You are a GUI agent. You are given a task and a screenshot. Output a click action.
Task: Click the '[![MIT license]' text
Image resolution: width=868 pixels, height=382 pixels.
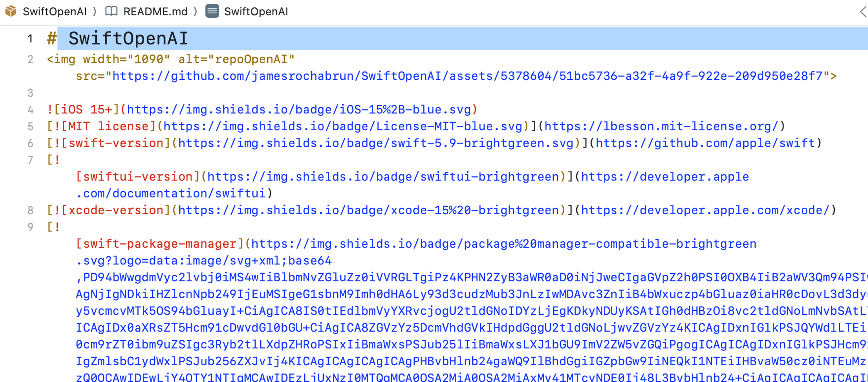pos(101,126)
